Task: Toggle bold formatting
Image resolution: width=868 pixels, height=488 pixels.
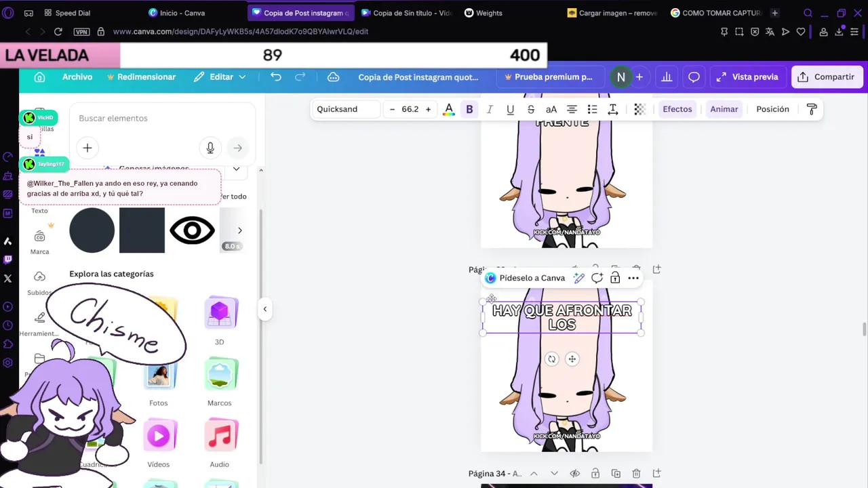Action: 469,109
